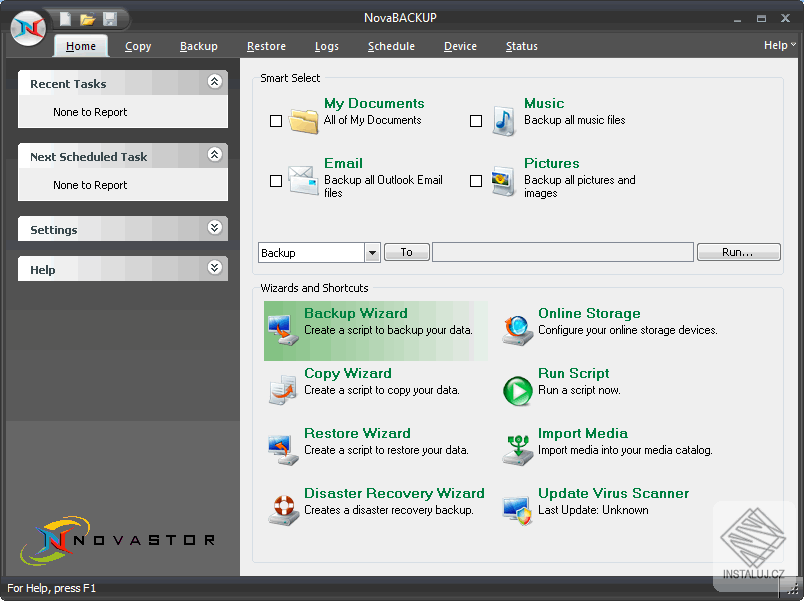Click the Next Scheduled Task header label

89,157
